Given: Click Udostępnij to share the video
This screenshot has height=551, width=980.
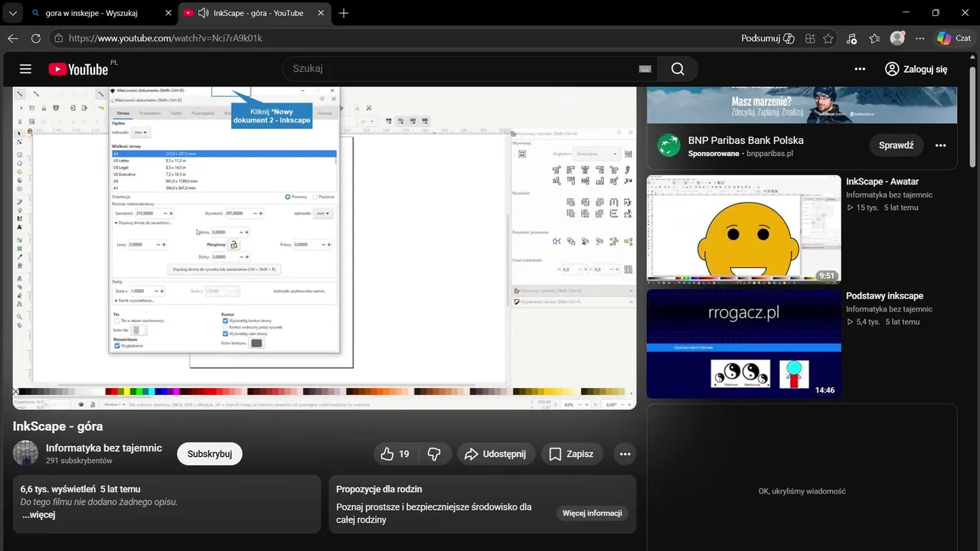Looking at the screenshot, I should (496, 454).
